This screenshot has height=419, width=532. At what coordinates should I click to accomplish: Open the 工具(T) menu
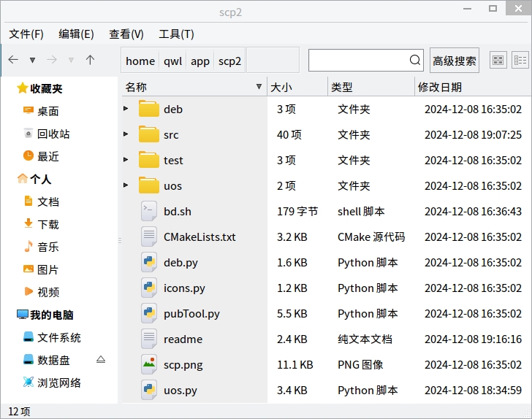176,34
